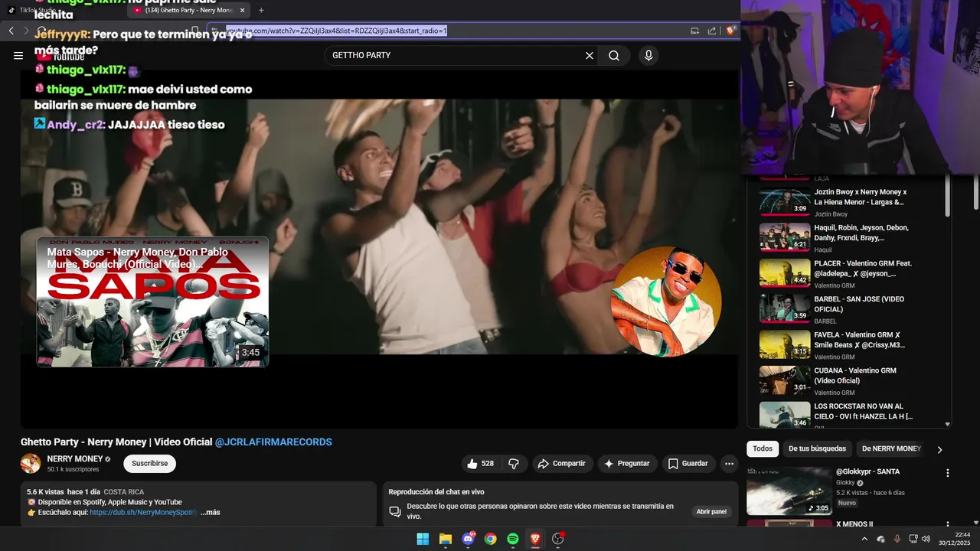Click the YouTube search magnifier button
Viewport: 980px width, 551px height.
[x=614, y=55]
